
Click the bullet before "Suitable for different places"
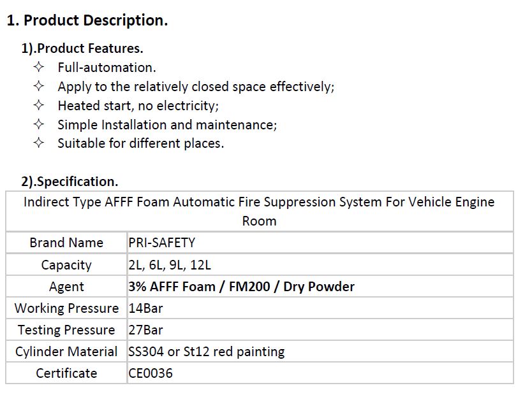point(39,143)
